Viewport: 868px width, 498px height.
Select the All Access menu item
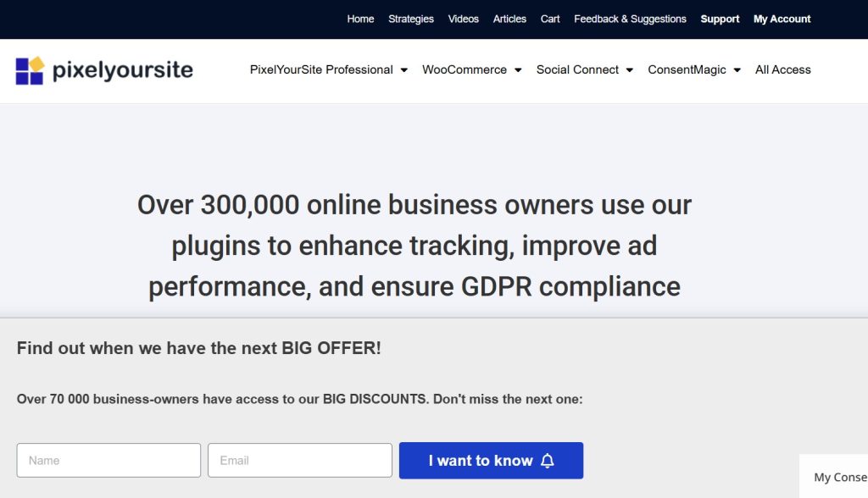782,70
